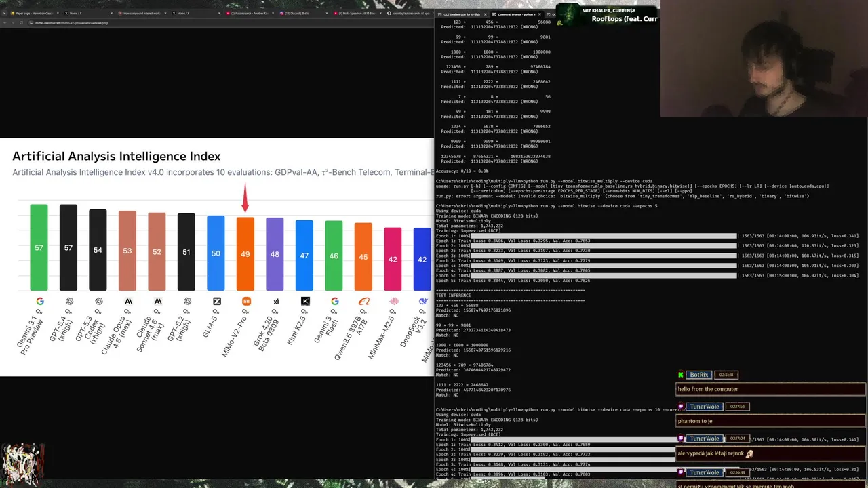Select OC Smallest LLM terminal tab
Screen dimensions: 868x488
click(x=462, y=14)
